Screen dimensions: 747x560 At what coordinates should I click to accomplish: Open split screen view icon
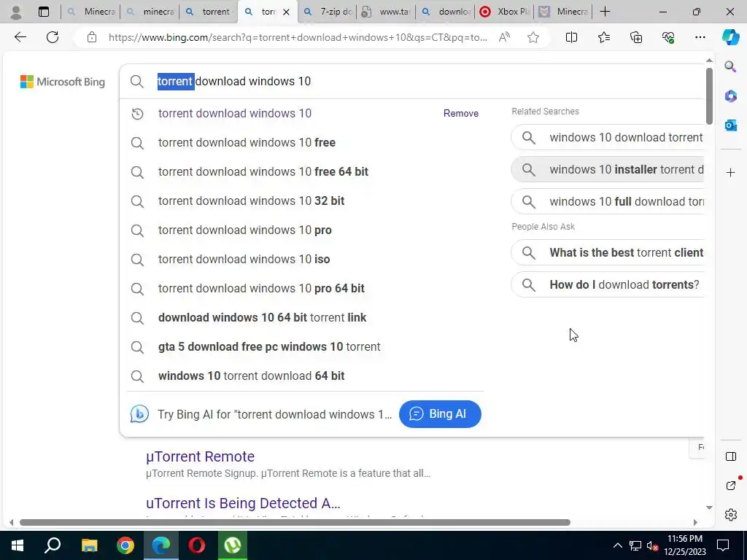point(571,37)
